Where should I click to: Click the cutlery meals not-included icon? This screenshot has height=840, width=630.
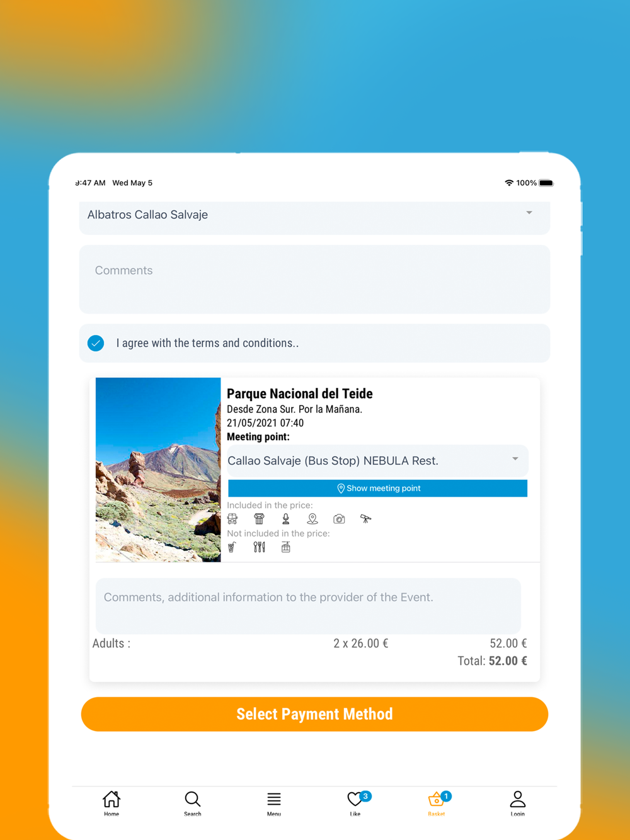(259, 547)
